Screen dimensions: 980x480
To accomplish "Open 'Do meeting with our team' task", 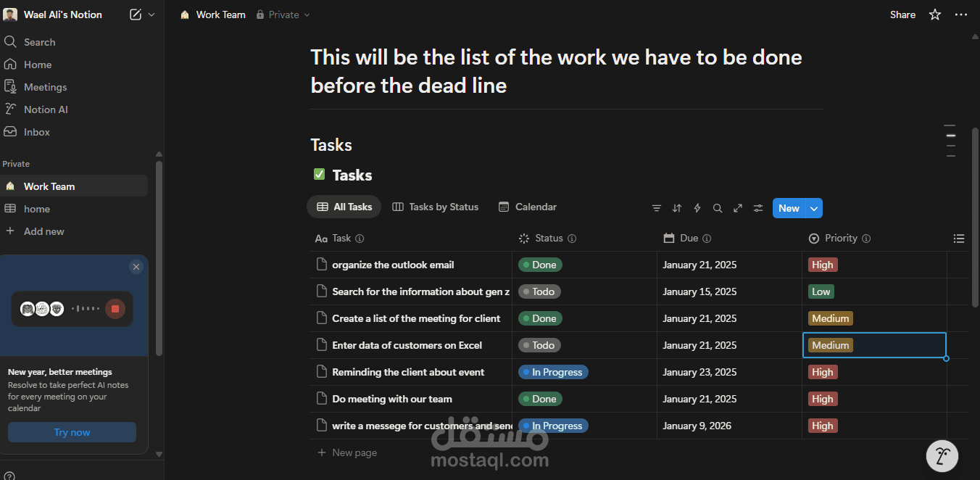I will point(392,399).
